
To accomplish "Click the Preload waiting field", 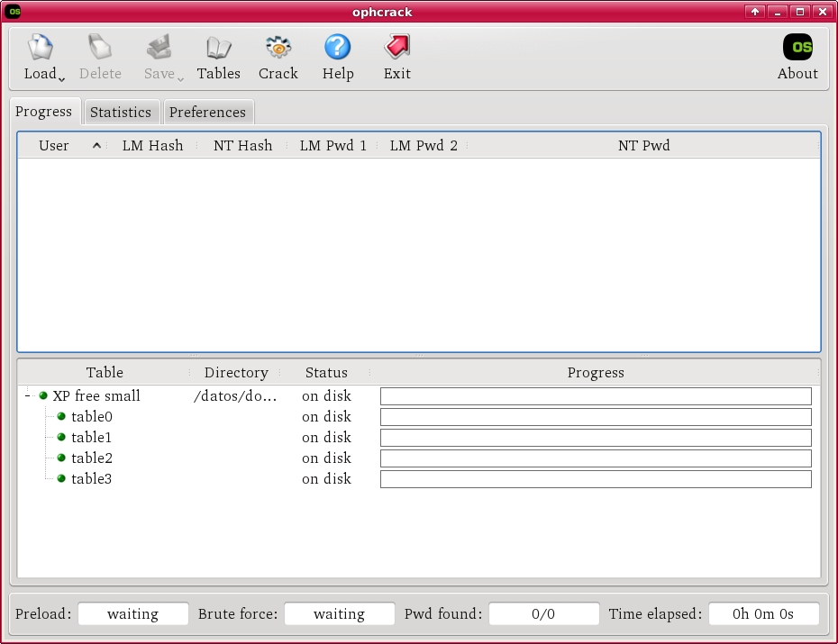I will 133,613.
